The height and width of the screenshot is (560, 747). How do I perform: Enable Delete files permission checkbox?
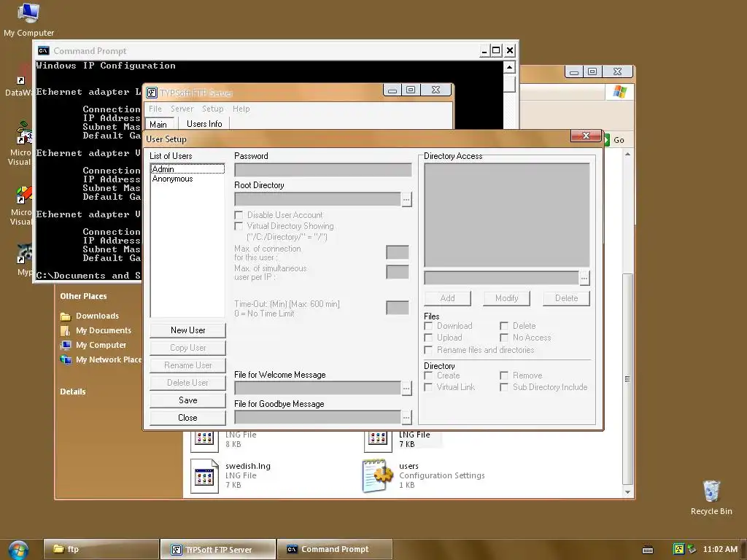[504, 326]
